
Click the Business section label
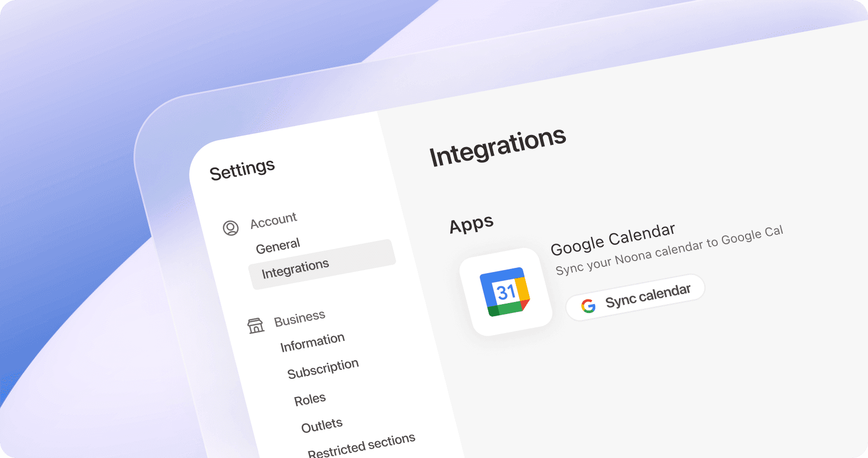(299, 318)
